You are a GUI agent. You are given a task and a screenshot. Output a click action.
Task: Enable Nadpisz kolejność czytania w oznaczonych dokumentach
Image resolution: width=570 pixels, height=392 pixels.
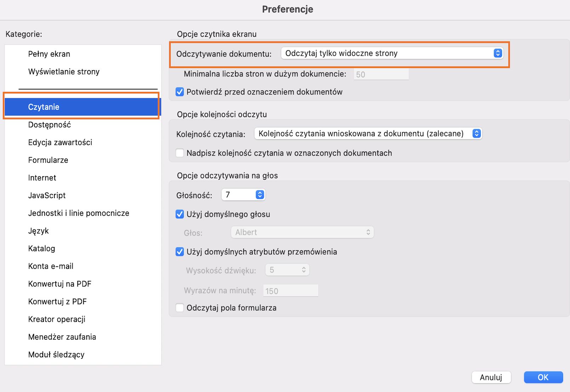coord(179,153)
